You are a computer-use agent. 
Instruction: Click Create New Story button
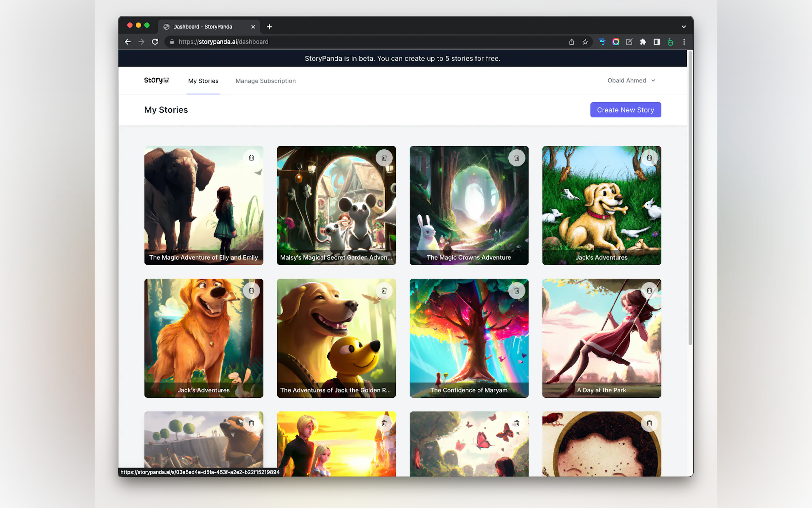point(625,110)
